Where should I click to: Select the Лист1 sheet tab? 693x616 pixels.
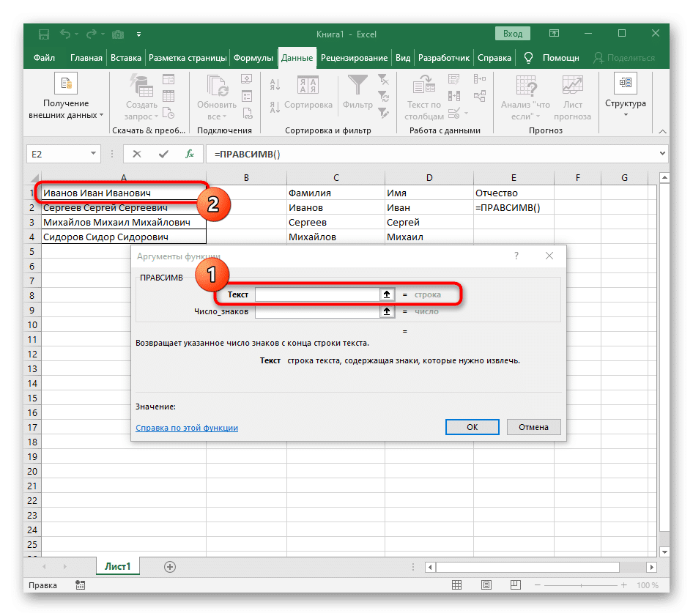point(117,565)
